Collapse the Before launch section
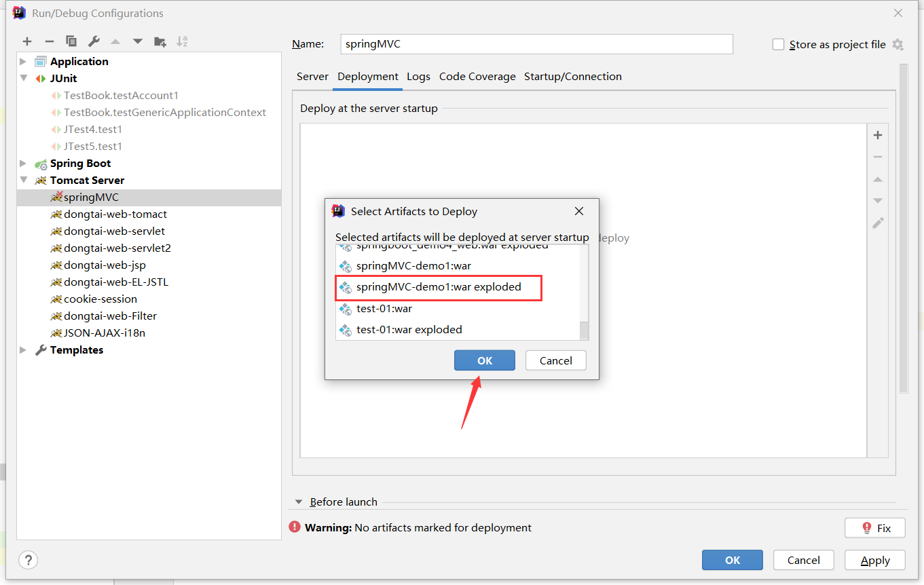This screenshot has width=924, height=585. click(298, 502)
